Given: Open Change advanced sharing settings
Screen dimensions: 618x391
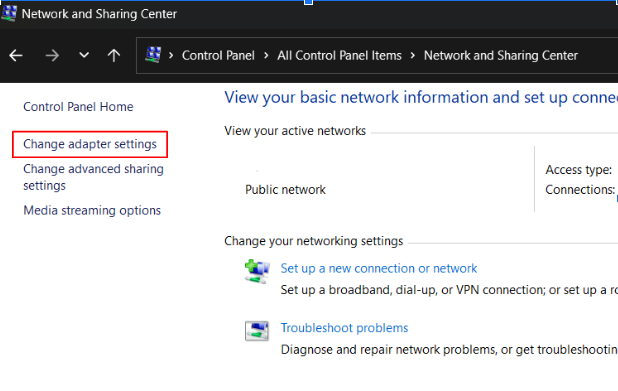Looking at the screenshot, I should [x=93, y=177].
